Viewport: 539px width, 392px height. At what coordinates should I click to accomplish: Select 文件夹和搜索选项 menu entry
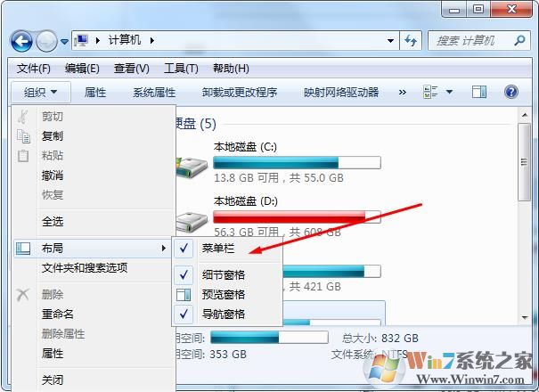[x=85, y=267]
